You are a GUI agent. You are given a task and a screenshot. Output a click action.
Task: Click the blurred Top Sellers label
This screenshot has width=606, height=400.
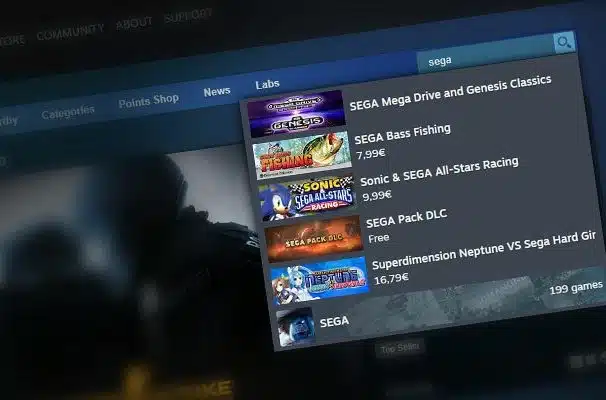click(400, 348)
